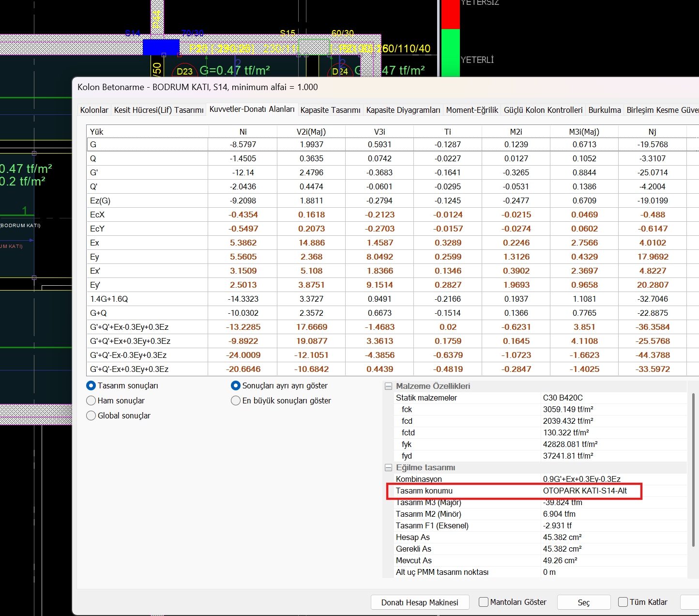
Task: Click the Alt uç PMM tasarım noktası row
Action: coord(541,572)
